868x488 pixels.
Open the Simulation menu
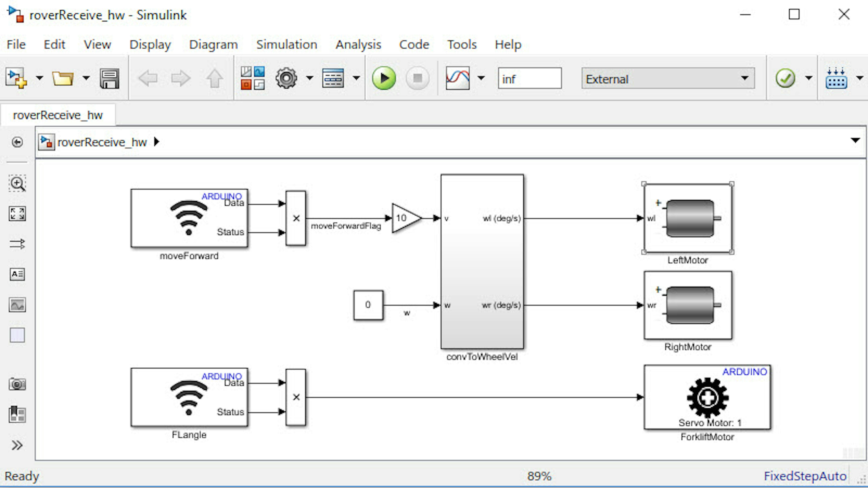coord(287,44)
